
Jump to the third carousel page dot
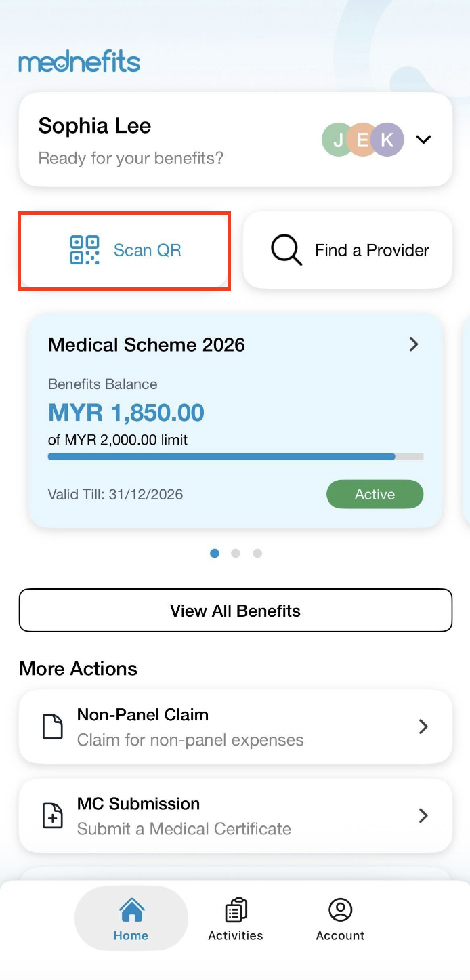coord(257,554)
